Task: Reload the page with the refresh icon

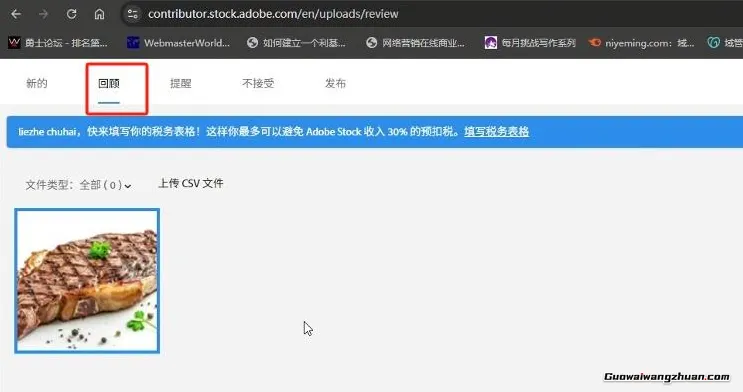Action: (x=72, y=14)
